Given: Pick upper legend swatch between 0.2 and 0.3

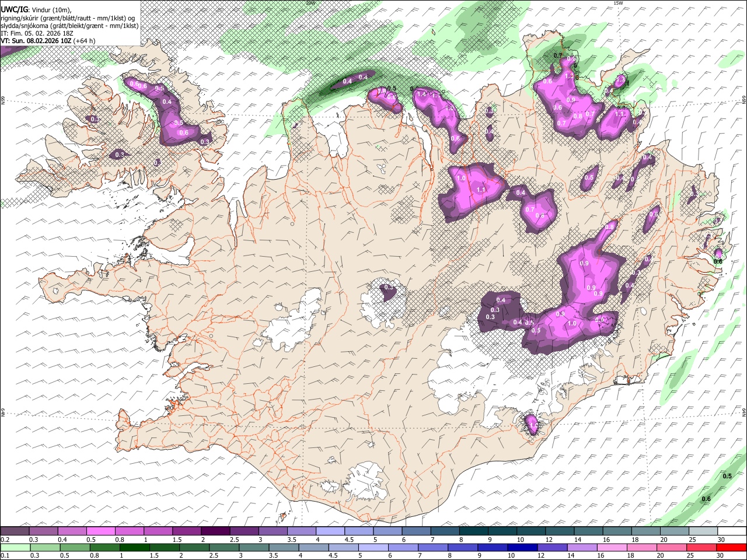Looking at the screenshot, I should click(x=15, y=531).
